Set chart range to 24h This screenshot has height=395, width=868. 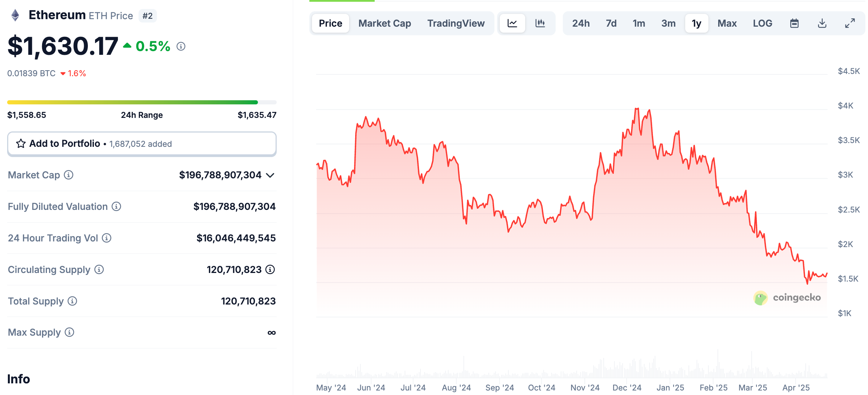tap(581, 23)
